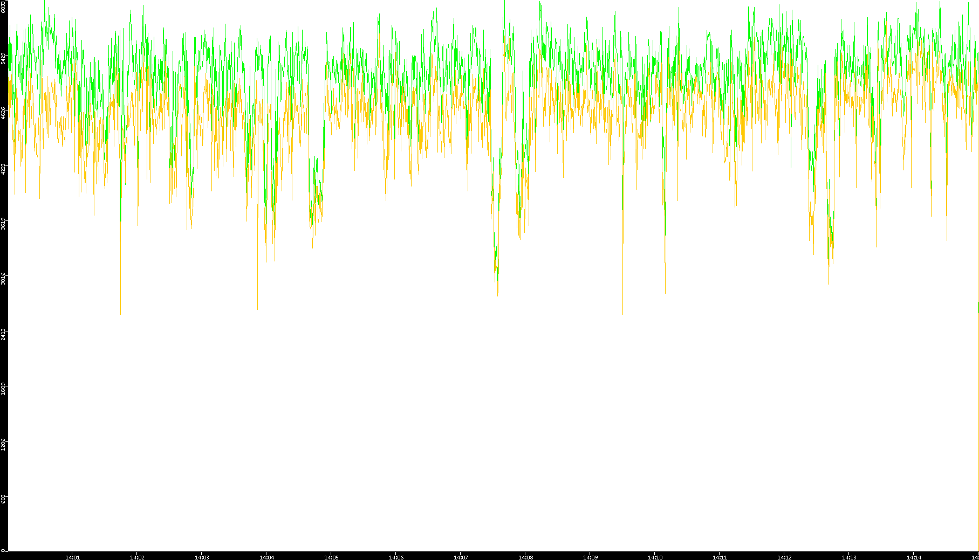This screenshot has width=979, height=560.
Task: Click the 6033 value on the vertical axis
Action: tap(4, 6)
